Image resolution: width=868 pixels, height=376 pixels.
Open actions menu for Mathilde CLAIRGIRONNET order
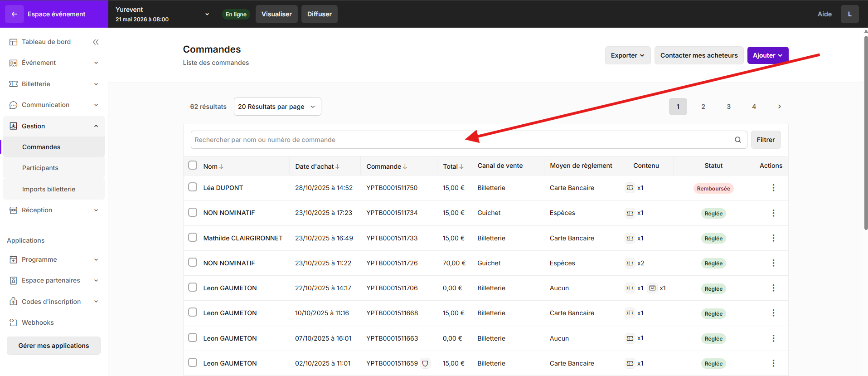pyautogui.click(x=773, y=238)
